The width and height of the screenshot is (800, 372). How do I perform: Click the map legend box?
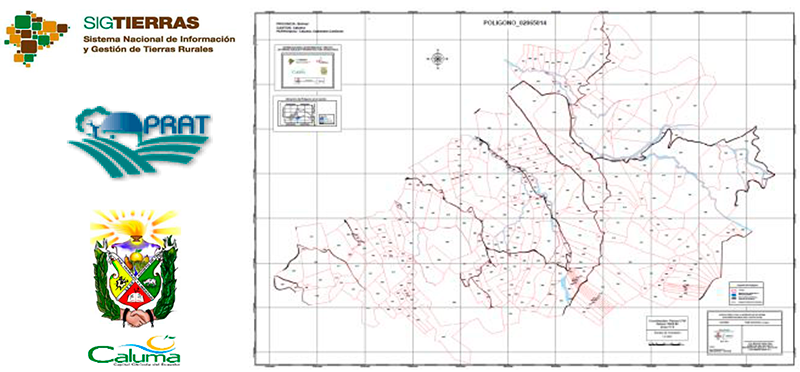tap(745, 293)
